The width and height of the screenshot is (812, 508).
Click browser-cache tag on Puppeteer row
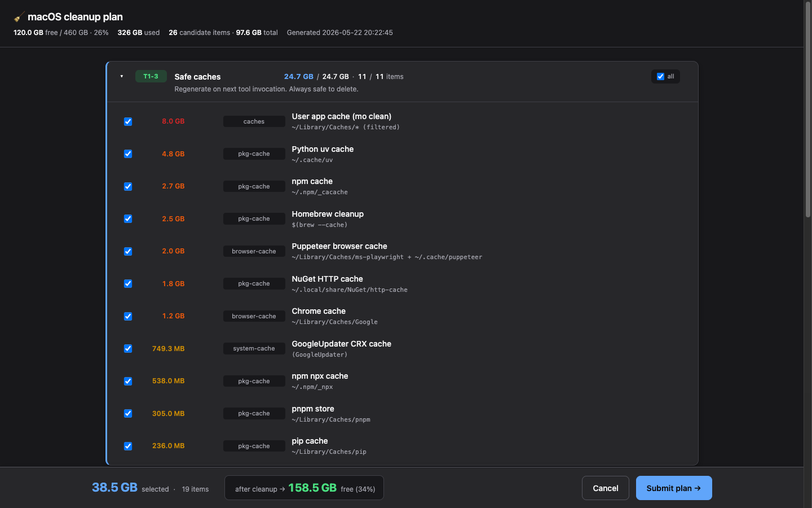tap(254, 251)
